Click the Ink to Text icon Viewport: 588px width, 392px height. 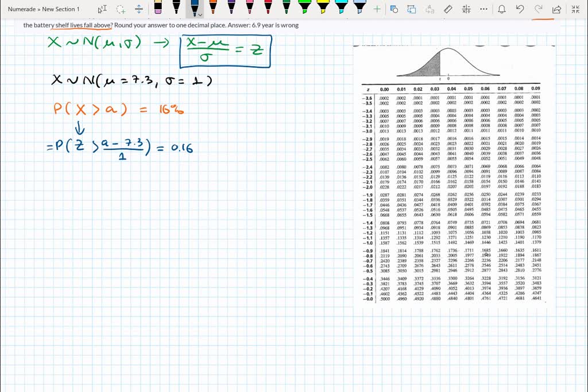click(430, 9)
